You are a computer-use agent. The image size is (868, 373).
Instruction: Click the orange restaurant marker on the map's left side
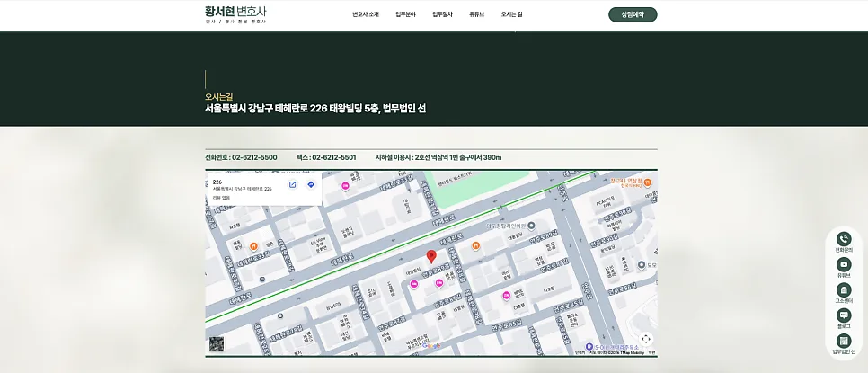[252, 245]
